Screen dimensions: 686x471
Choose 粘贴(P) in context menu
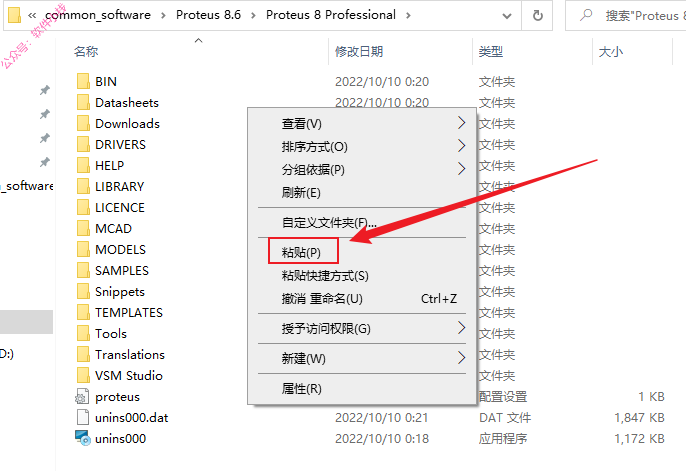click(362, 252)
